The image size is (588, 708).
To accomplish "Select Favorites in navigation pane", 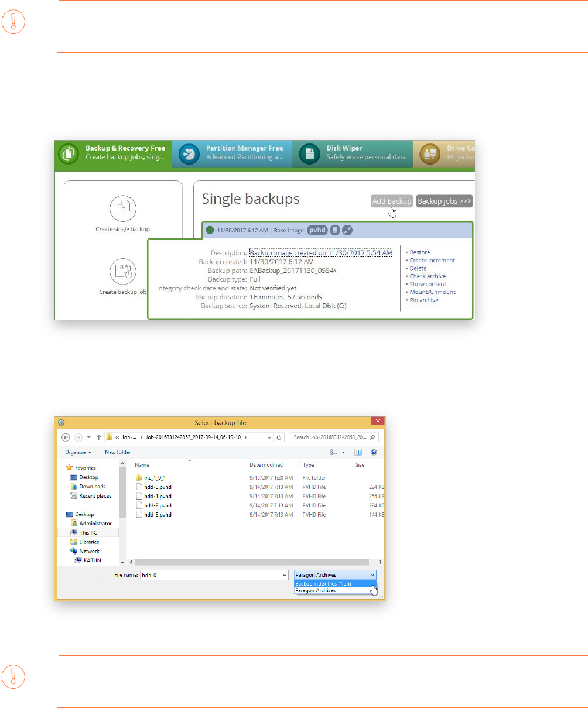I will [x=81, y=468].
